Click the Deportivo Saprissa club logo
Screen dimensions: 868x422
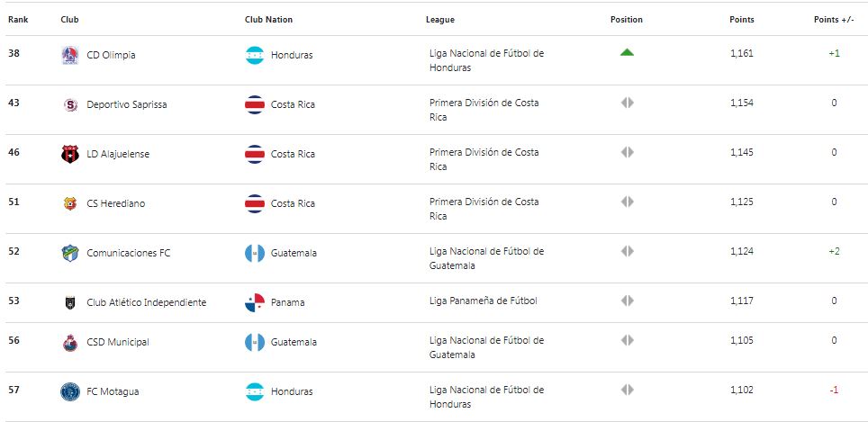click(69, 104)
